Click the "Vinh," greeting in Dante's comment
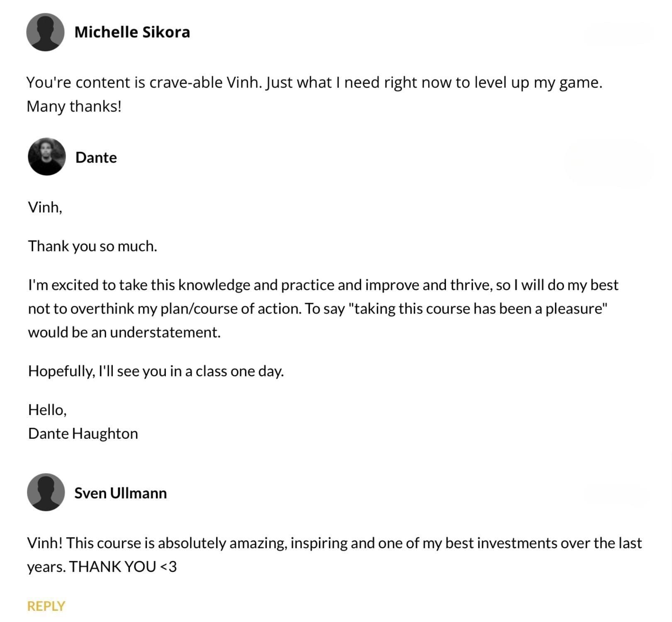This screenshot has width=672, height=622. pos(45,207)
